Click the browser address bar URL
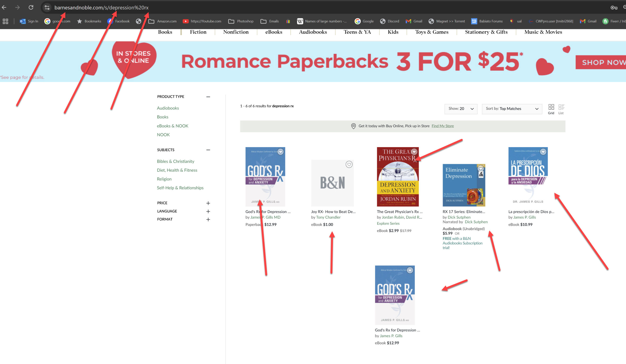 coord(101,7)
